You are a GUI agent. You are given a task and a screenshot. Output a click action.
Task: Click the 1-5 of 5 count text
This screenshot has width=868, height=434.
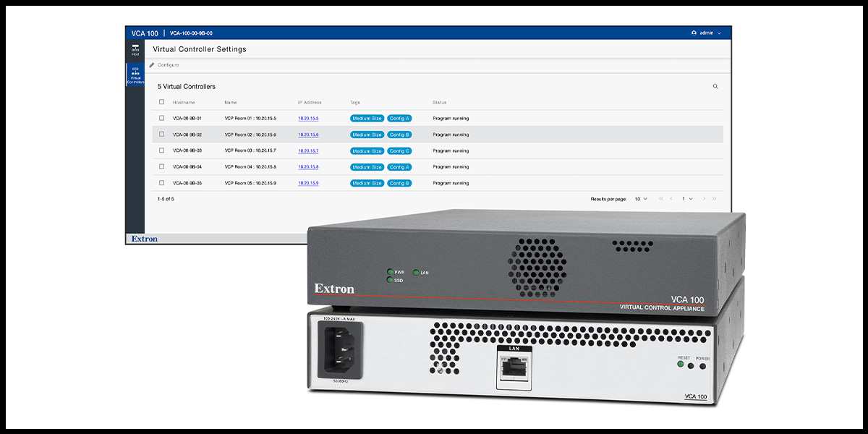[x=166, y=198]
